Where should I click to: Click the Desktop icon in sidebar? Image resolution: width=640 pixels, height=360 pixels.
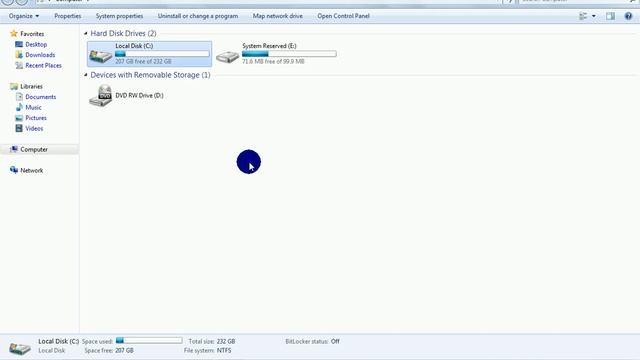point(19,44)
